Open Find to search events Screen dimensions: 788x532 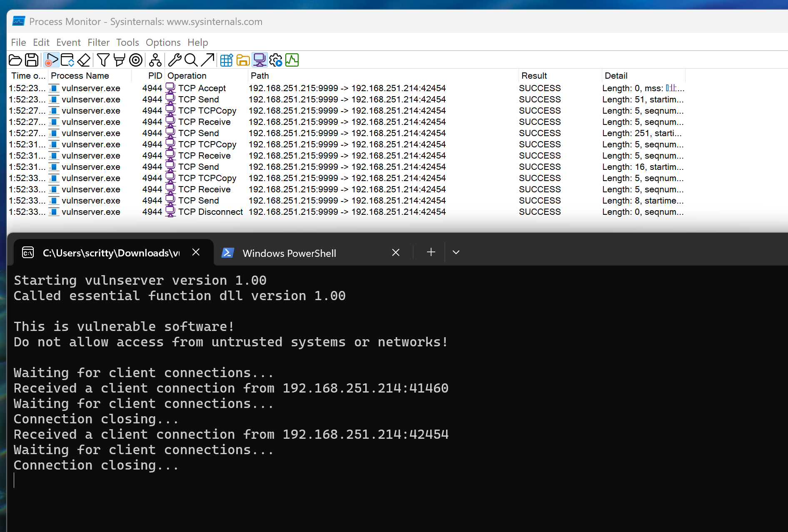tap(191, 60)
